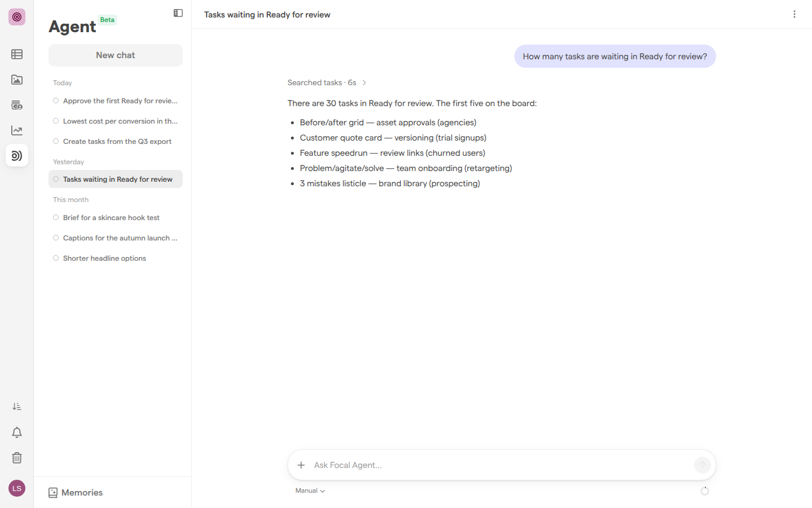Click the Beta badge next to Agent

click(x=107, y=20)
